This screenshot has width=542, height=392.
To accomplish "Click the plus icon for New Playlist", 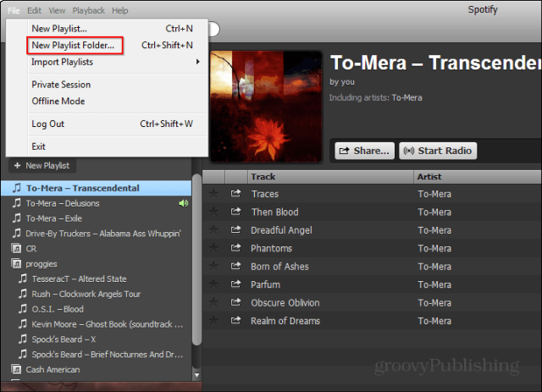I will point(17,166).
